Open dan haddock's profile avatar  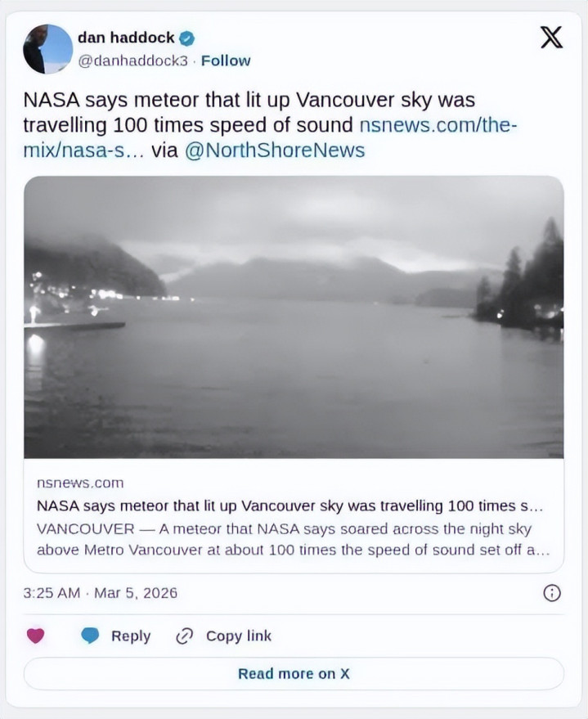(x=47, y=49)
